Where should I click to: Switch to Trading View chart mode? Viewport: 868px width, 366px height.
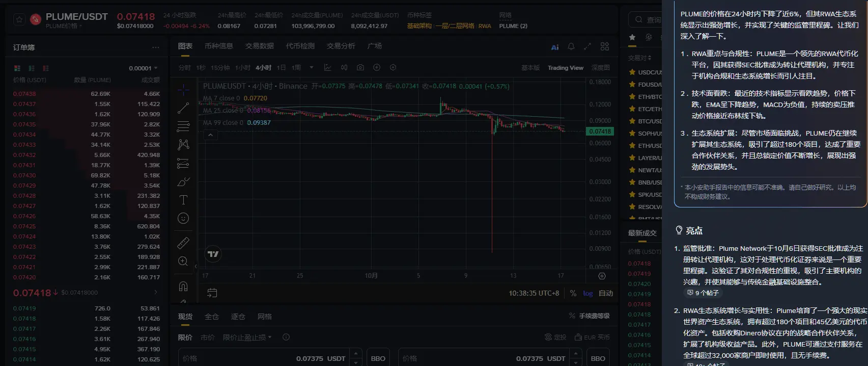coord(566,68)
